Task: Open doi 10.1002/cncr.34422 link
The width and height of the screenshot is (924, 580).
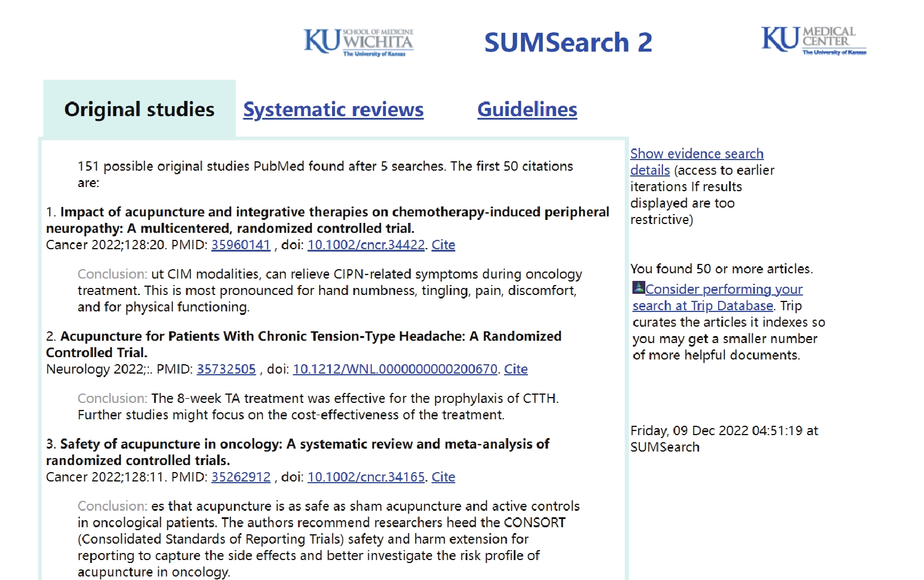Action: click(366, 245)
